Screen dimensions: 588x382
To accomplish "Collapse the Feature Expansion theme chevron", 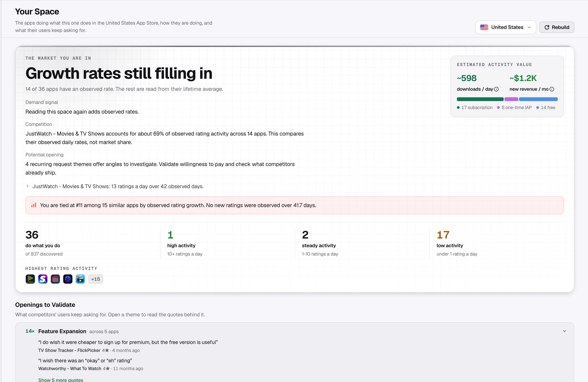I will coord(565,331).
